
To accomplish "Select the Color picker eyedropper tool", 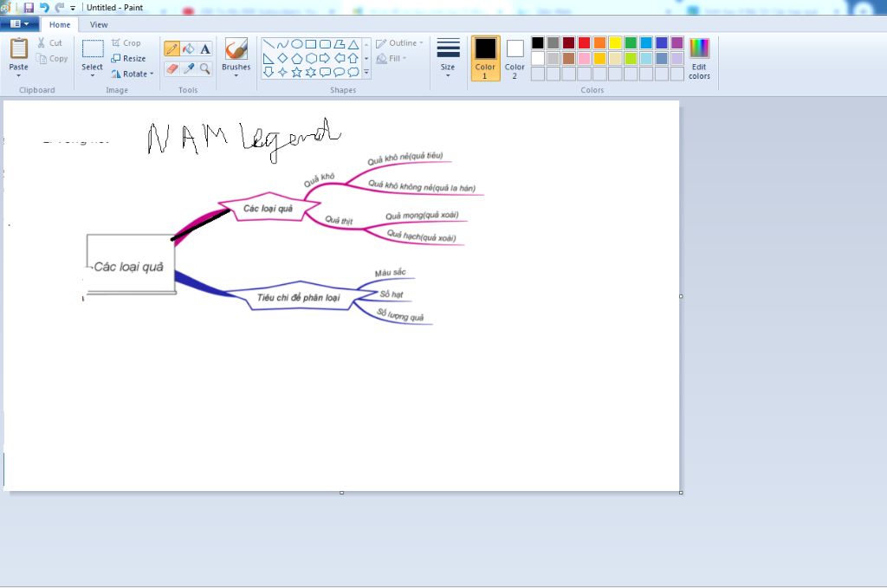I will tap(188, 68).
